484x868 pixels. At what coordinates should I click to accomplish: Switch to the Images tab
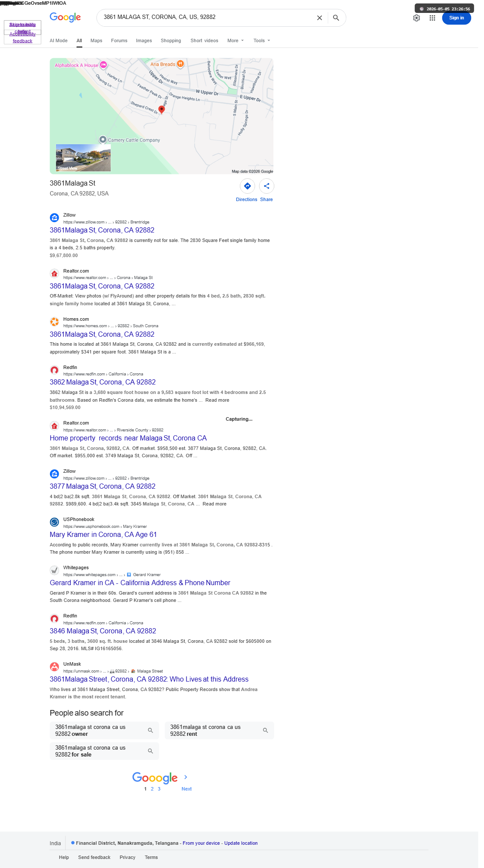point(144,40)
